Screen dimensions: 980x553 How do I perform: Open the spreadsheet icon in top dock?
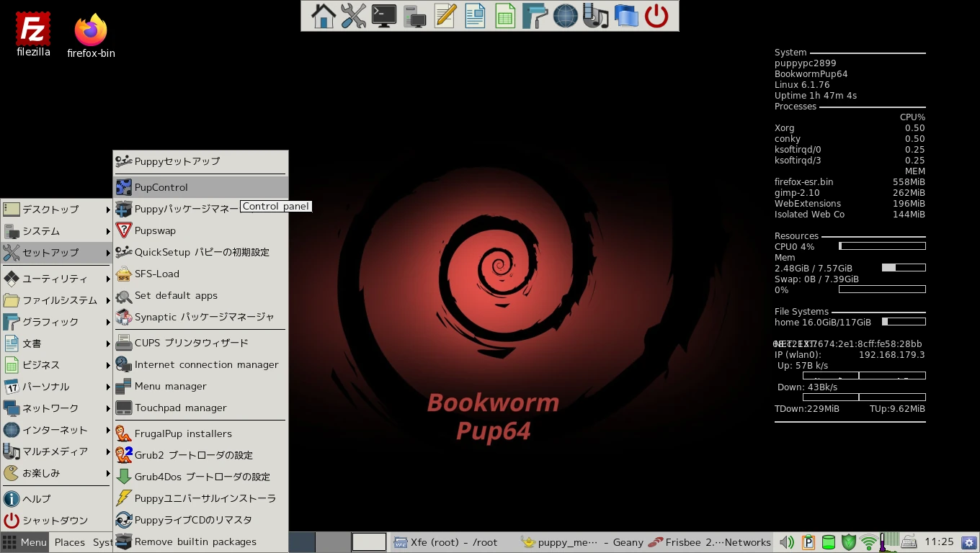505,16
